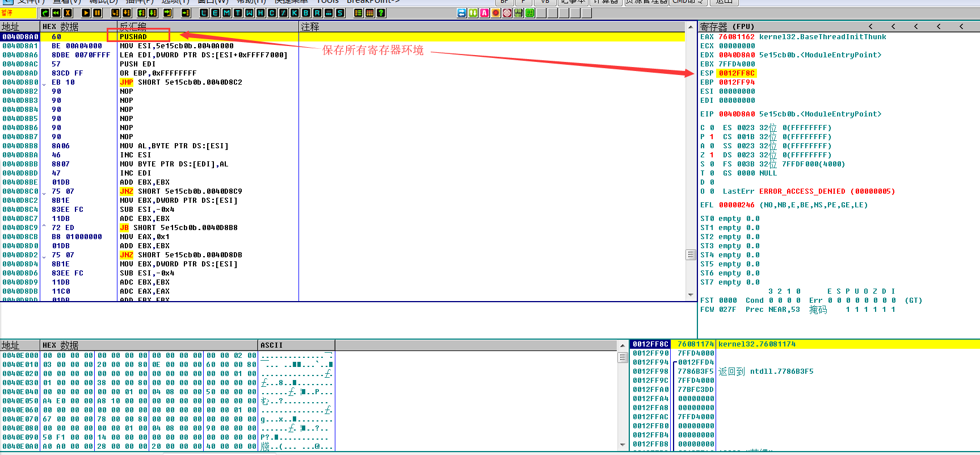Click the ASCII column header in dump pane
The height and width of the screenshot is (455, 980).
tap(297, 345)
